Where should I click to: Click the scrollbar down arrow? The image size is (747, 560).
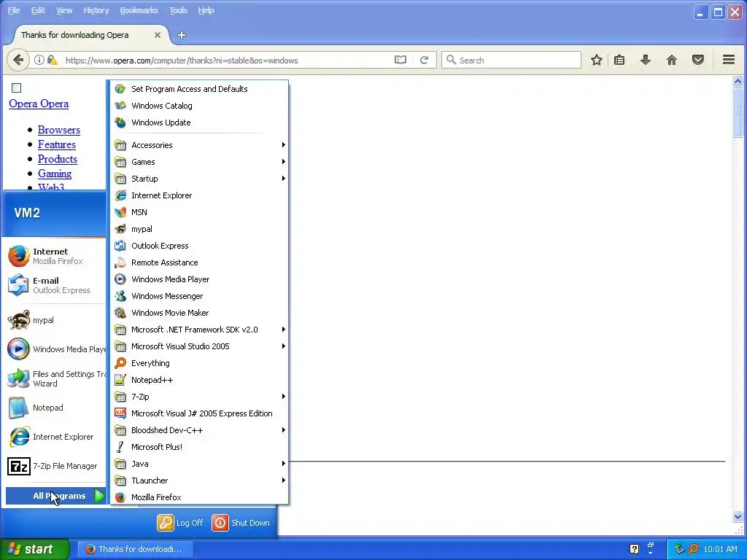point(738,517)
